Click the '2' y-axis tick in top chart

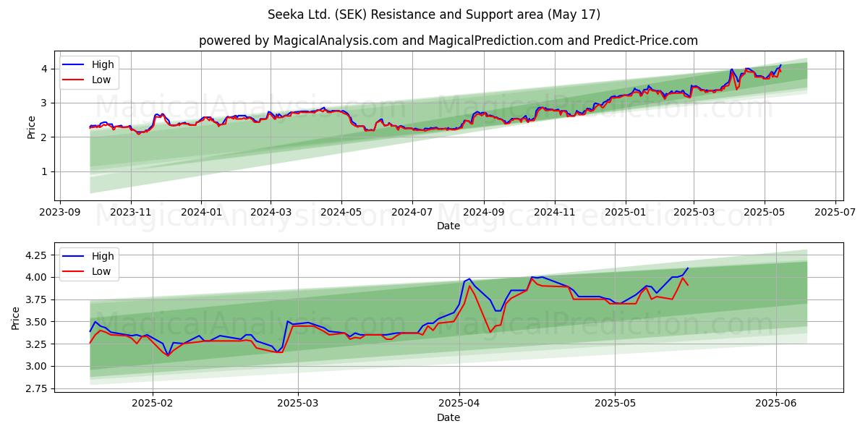point(44,137)
